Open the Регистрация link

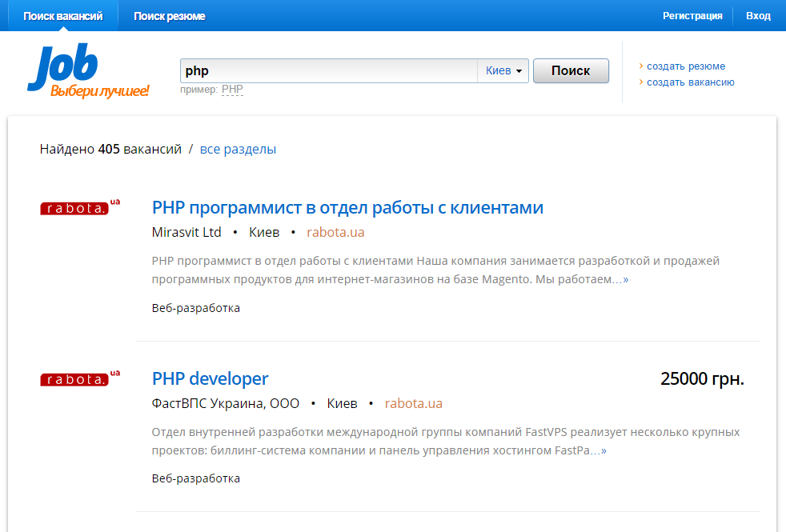[692, 16]
